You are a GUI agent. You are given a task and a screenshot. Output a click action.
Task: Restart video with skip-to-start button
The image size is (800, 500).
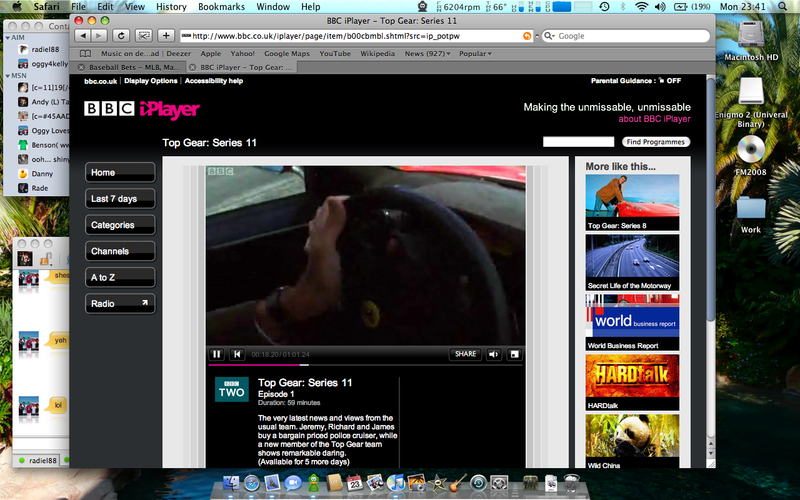click(237, 354)
